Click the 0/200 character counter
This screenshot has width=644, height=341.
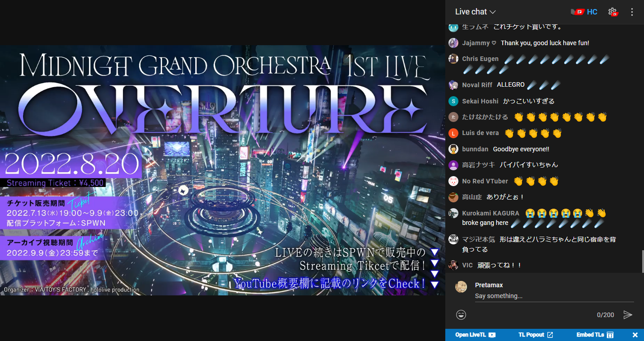click(605, 315)
